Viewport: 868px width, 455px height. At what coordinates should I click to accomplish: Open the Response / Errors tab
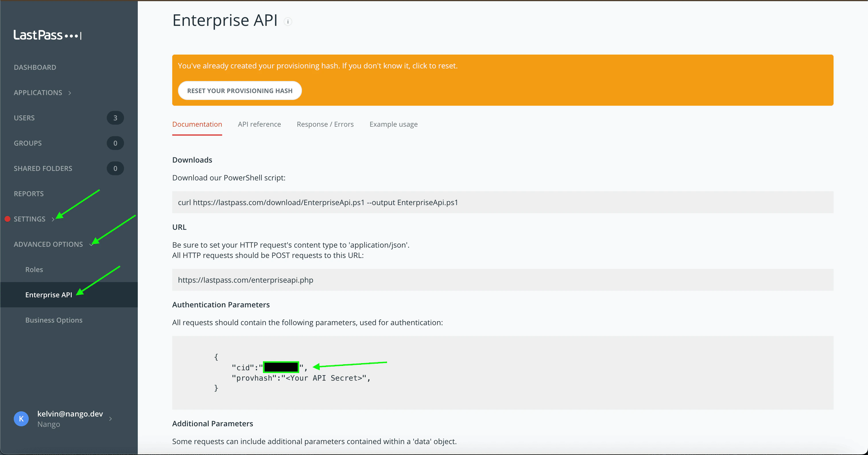pos(325,124)
